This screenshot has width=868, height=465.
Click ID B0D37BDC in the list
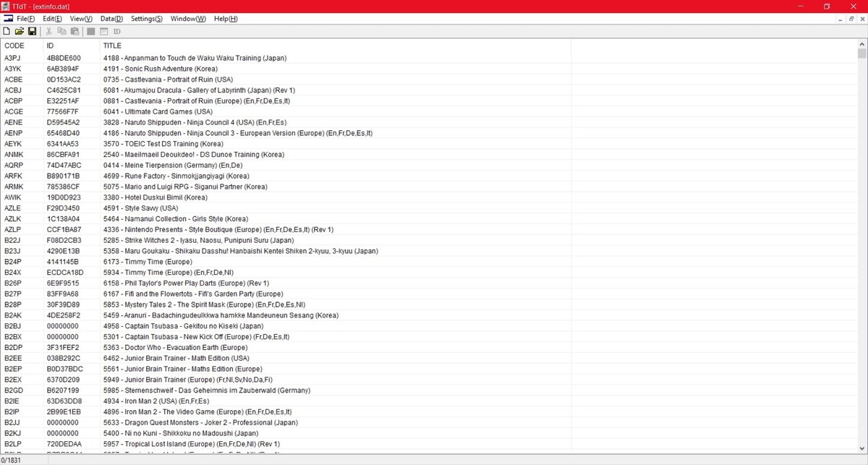coord(64,369)
